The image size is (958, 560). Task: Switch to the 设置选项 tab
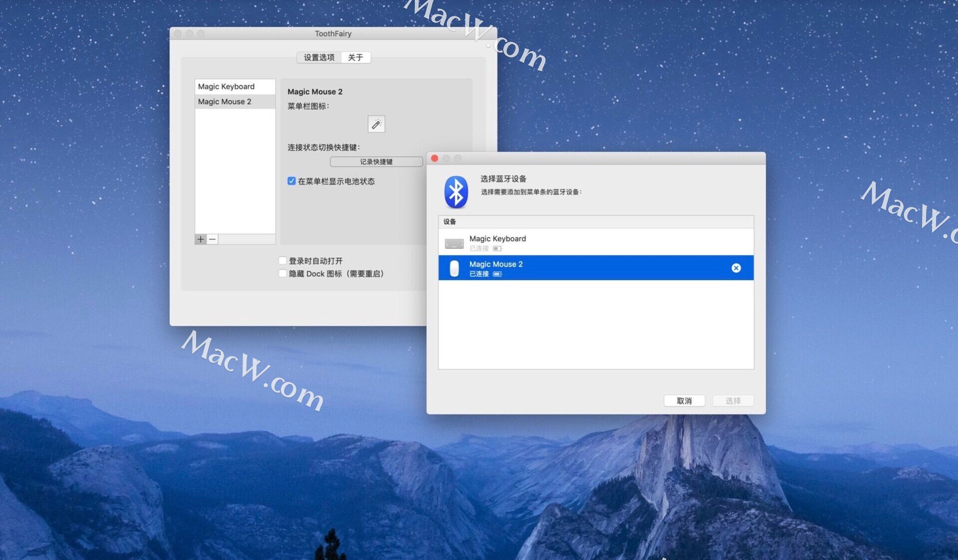[319, 57]
